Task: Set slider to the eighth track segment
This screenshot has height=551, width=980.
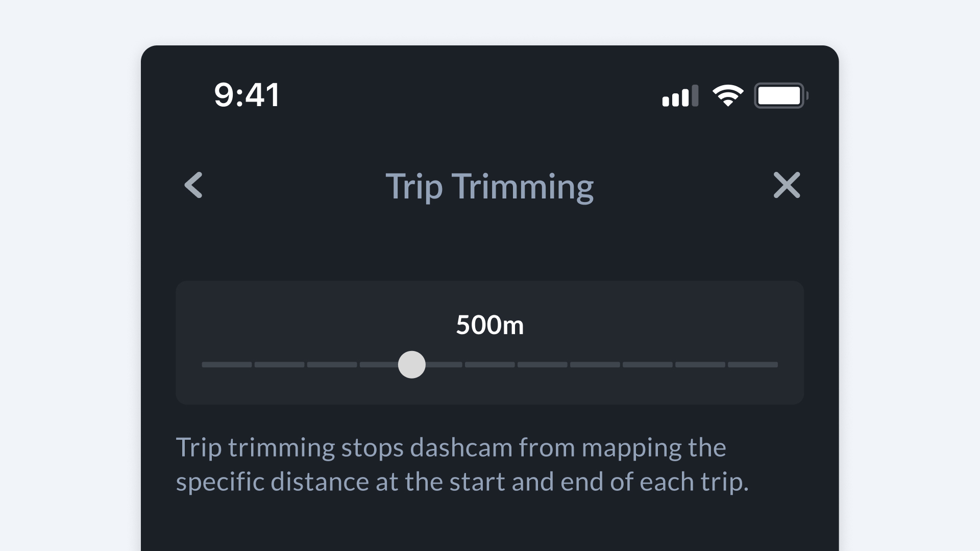Action: (595, 365)
